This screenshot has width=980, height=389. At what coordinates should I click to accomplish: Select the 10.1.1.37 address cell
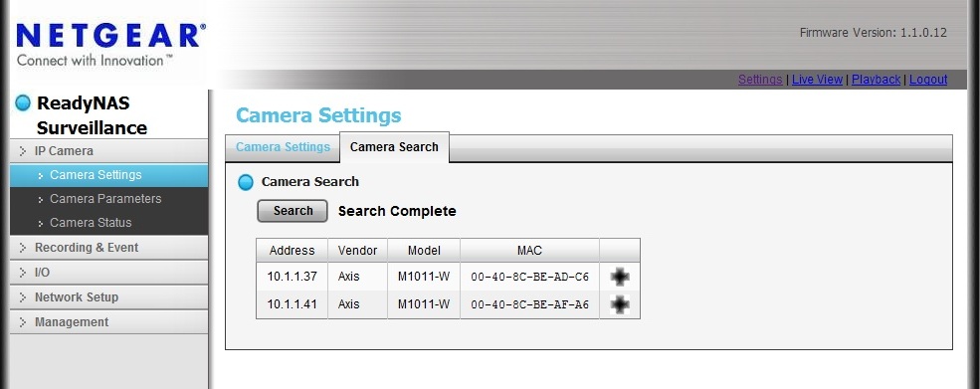coord(292,276)
